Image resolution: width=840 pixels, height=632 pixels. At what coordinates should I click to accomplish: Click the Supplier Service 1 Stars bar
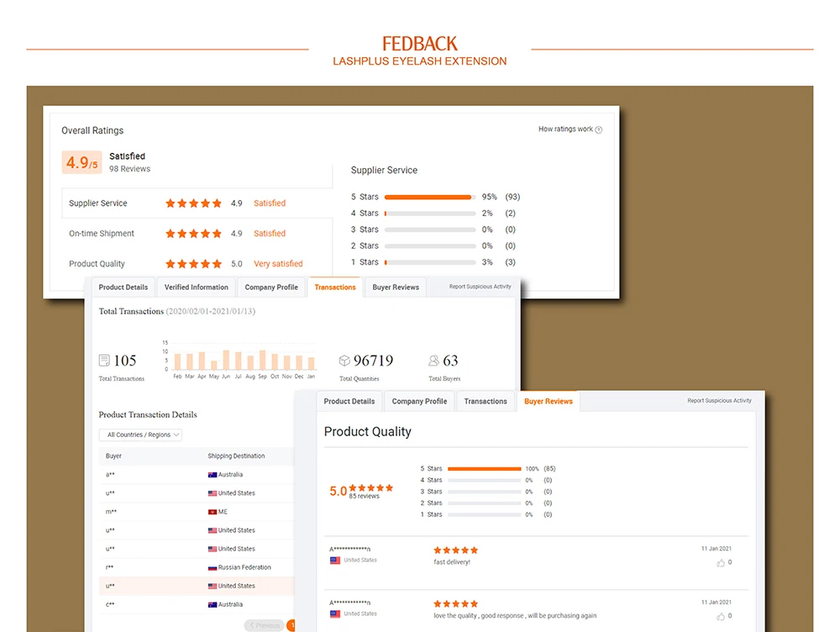click(430, 263)
